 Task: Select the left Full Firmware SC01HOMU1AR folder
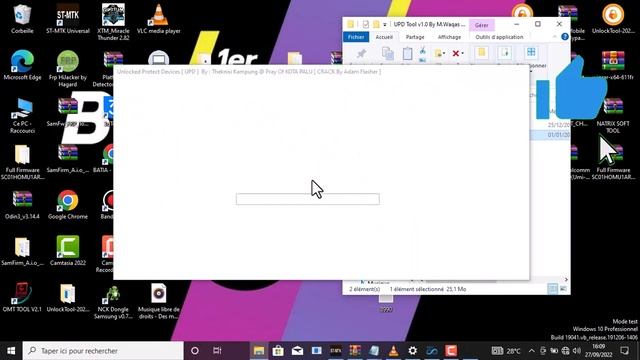pos(22,162)
